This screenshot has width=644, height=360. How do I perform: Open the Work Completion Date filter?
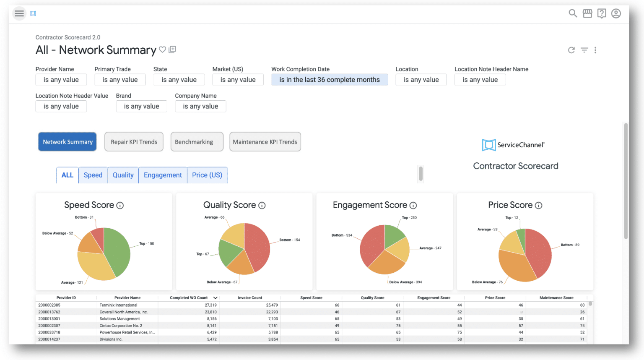tap(330, 80)
